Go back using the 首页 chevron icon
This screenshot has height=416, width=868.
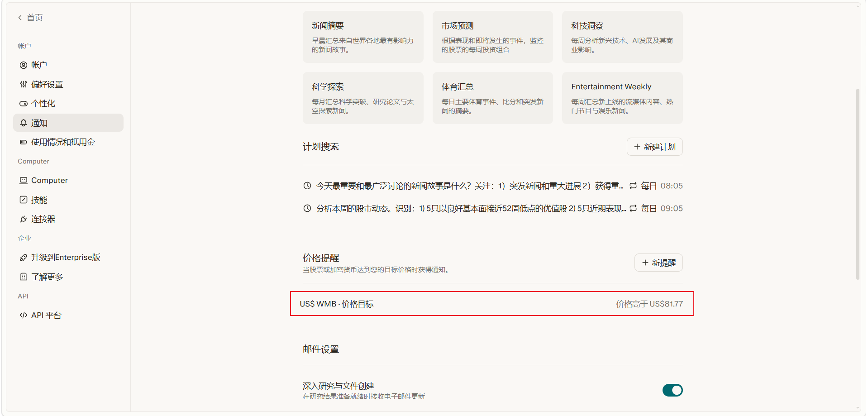20,18
